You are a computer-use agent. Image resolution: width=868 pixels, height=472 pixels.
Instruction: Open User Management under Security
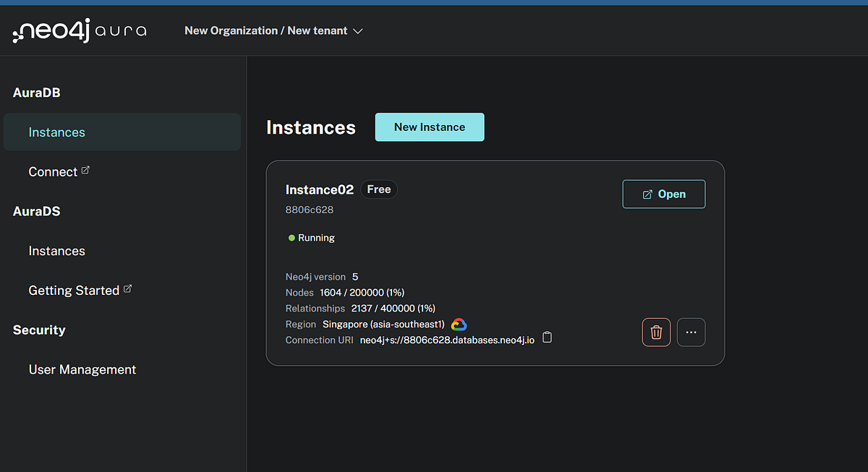(x=82, y=369)
